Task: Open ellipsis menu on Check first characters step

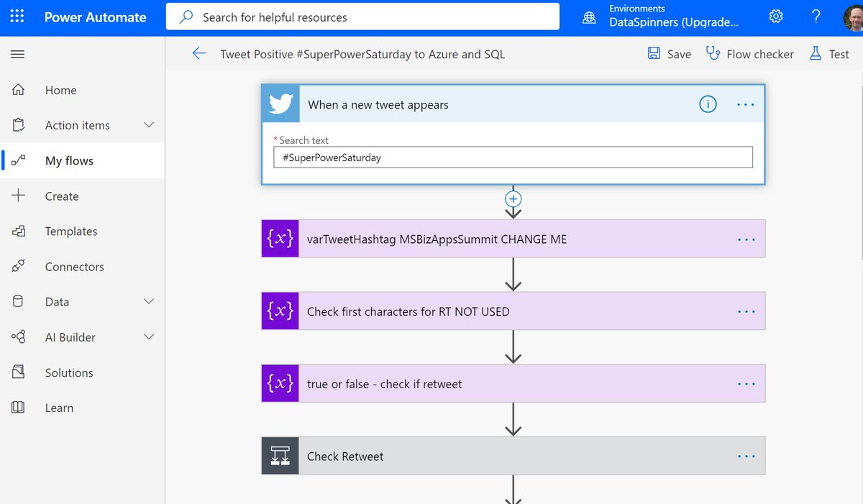Action: point(746,311)
